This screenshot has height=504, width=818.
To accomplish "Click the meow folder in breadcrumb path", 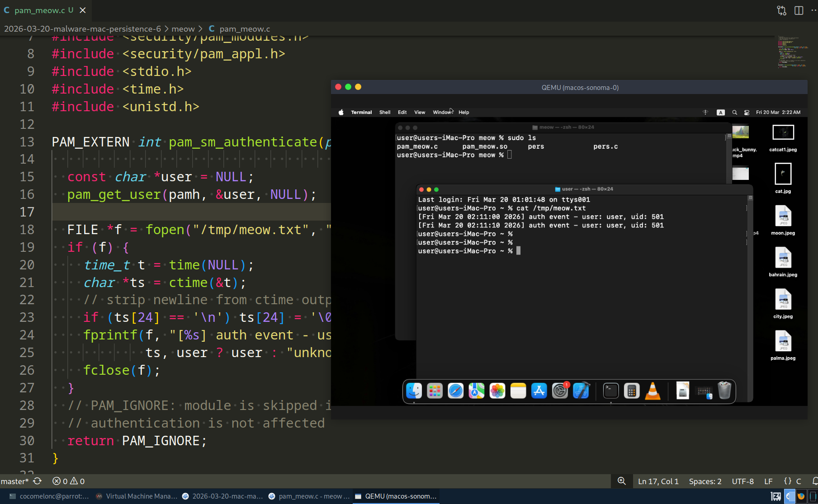I will (183, 29).
